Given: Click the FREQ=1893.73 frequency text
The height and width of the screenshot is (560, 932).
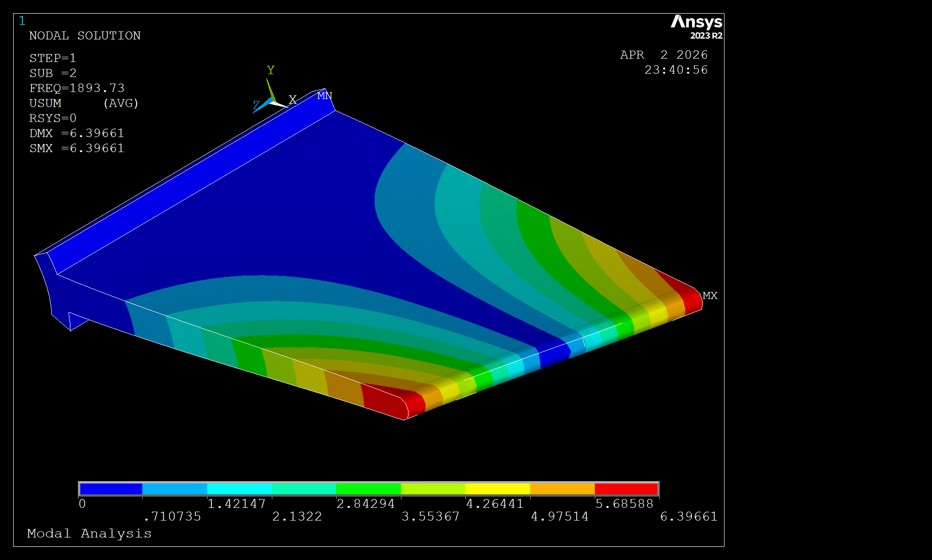Looking at the screenshot, I should point(77,88).
